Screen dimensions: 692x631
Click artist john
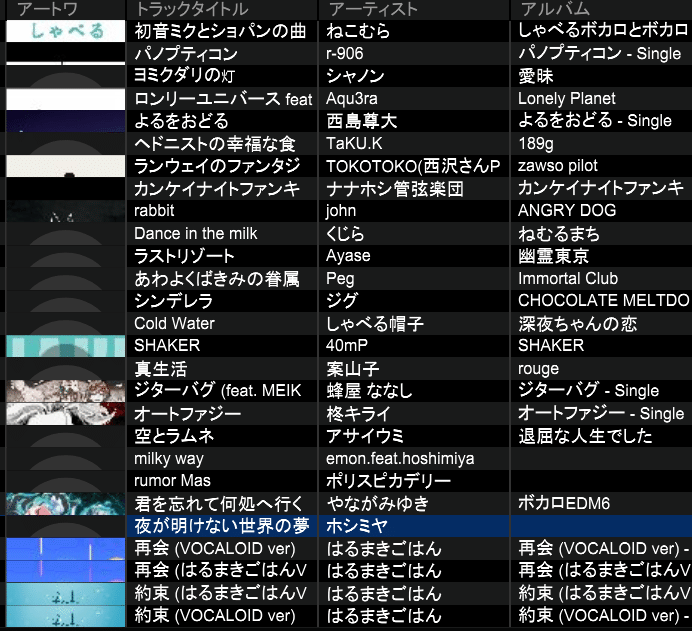[x=341, y=211]
